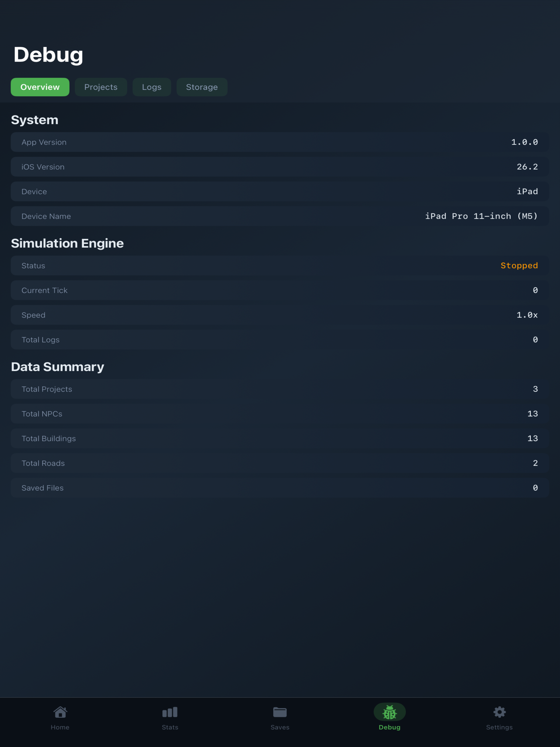Select the Overview tab
This screenshot has height=747, width=560.
click(x=40, y=87)
